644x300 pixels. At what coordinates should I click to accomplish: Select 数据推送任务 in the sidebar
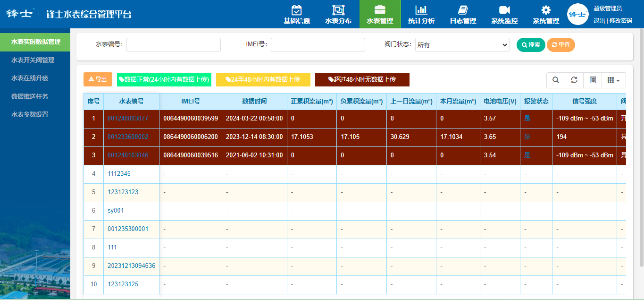point(30,96)
